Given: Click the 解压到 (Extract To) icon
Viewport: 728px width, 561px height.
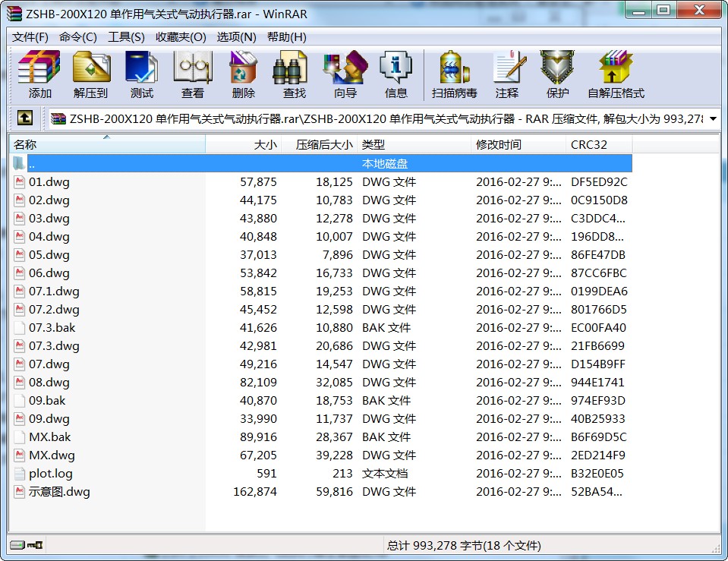Looking at the screenshot, I should [x=91, y=75].
